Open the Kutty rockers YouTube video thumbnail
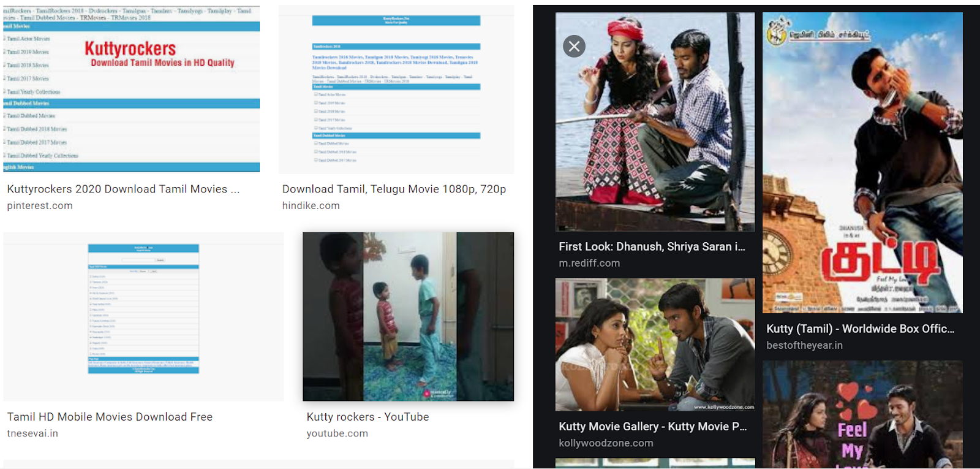980x469 pixels. (x=408, y=316)
